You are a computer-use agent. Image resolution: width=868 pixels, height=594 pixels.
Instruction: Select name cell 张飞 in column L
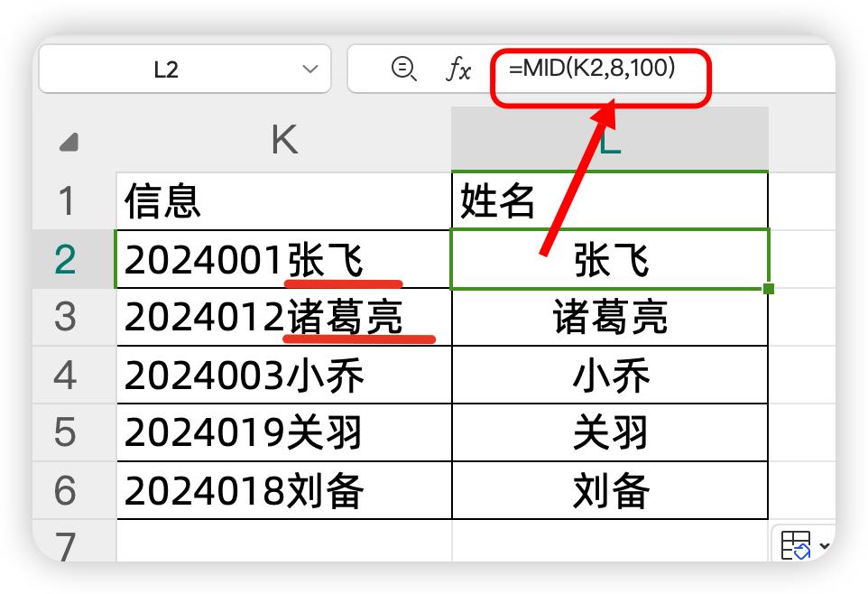(610, 259)
